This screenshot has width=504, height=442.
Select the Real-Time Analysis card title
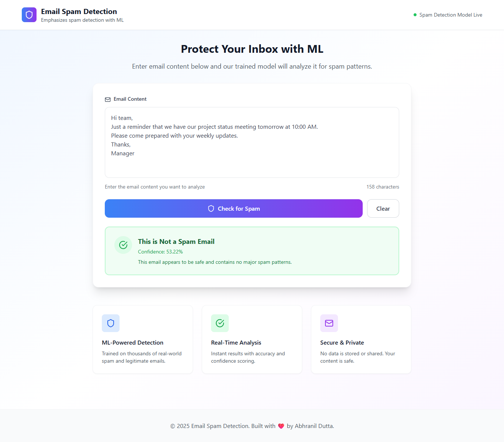(236, 342)
